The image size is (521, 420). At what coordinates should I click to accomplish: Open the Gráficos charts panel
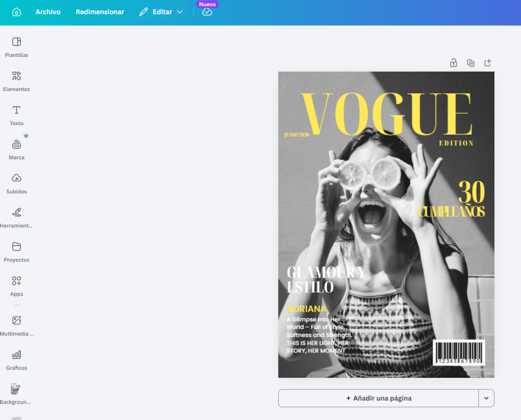tap(16, 360)
